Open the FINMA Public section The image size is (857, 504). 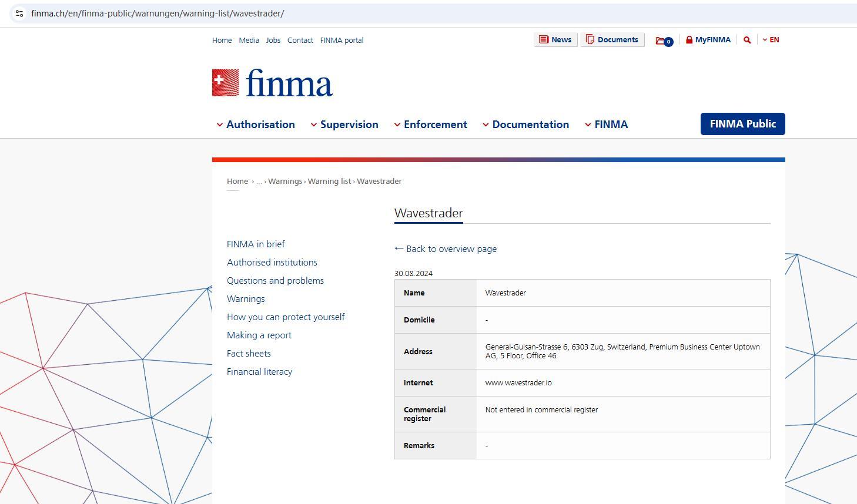tap(742, 124)
